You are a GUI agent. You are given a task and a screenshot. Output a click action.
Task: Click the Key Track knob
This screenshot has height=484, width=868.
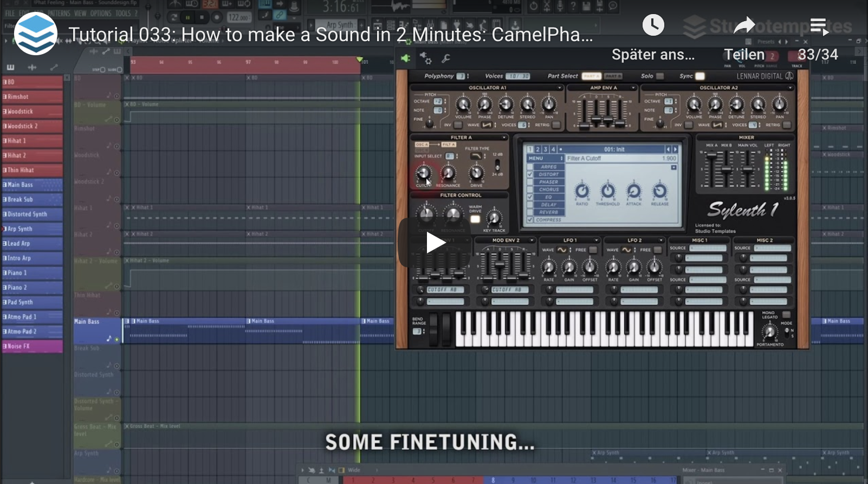click(x=494, y=218)
